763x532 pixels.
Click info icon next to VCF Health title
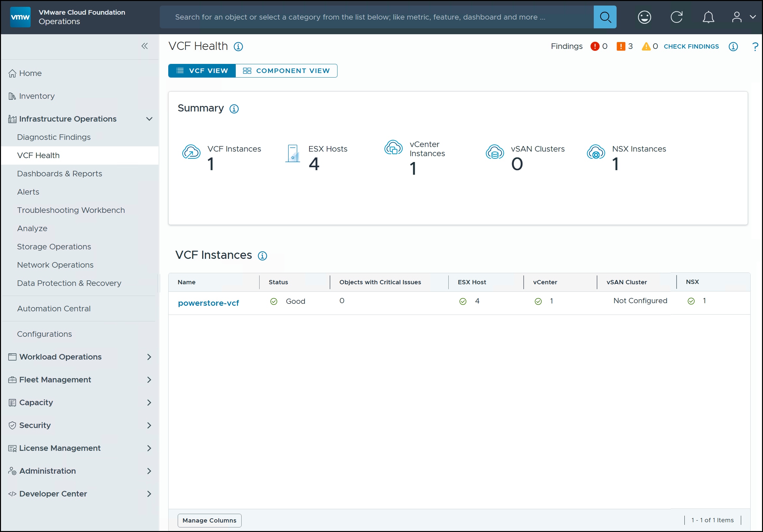238,47
